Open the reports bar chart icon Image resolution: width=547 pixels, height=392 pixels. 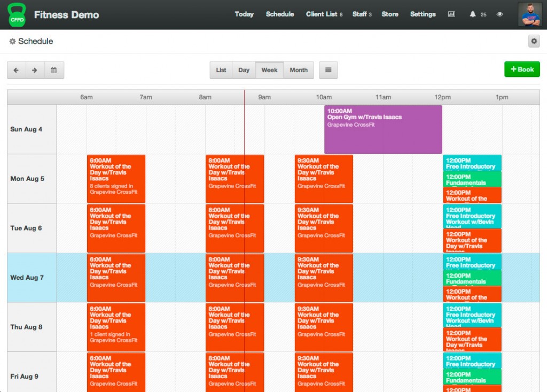coord(451,14)
